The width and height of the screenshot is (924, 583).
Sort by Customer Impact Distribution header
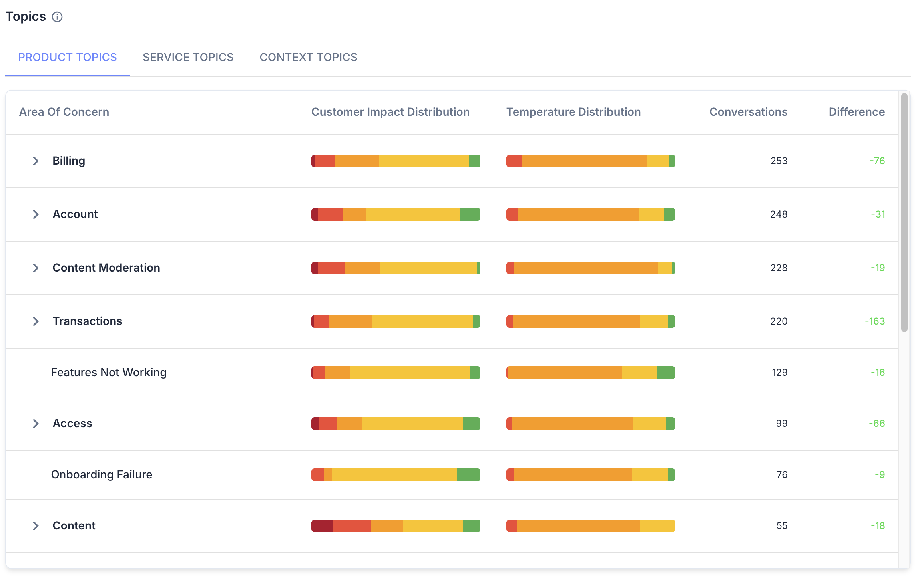[390, 112]
